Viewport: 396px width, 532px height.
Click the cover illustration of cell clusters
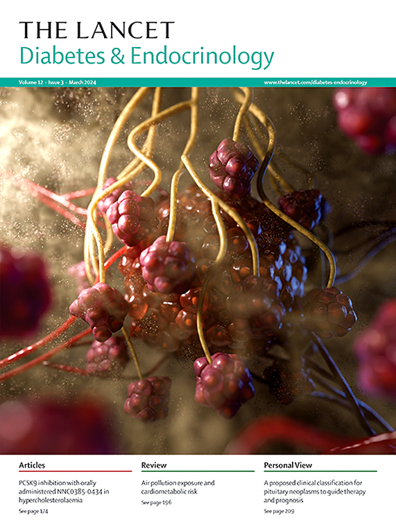[198, 271]
